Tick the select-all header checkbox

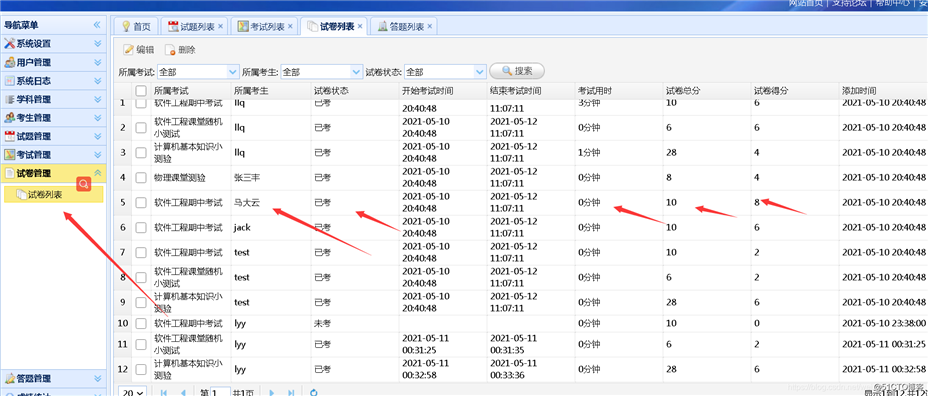point(141,91)
